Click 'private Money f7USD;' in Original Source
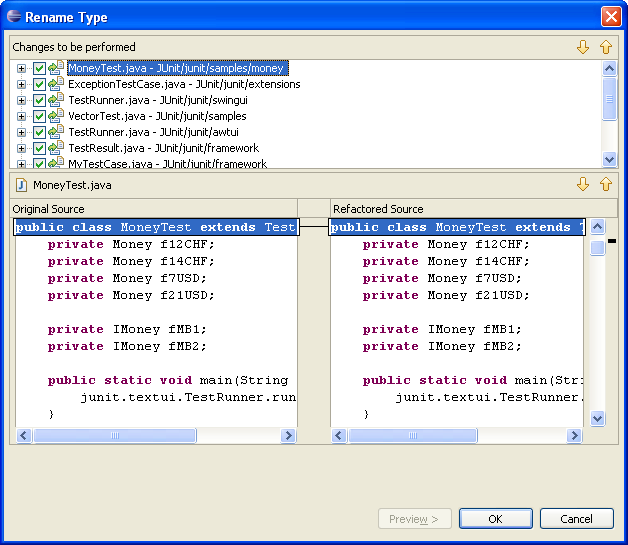 (127, 278)
